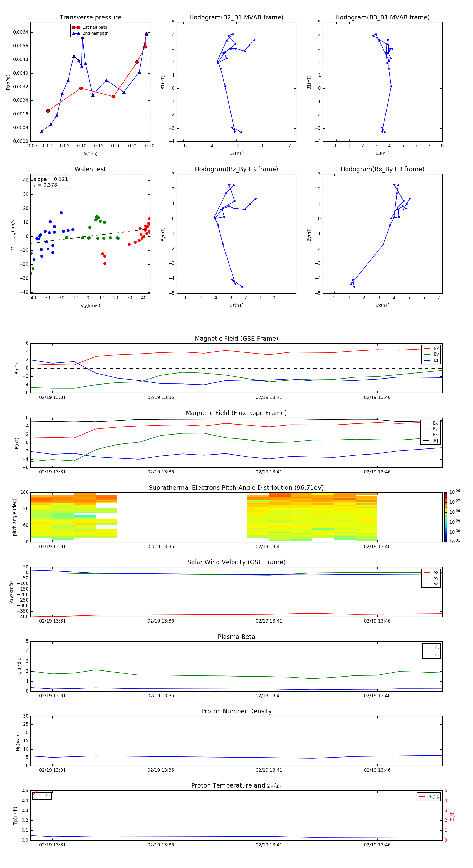Click the "V_A(km/s)" x-axis label
The width and height of the screenshot is (473, 868).
click(90, 306)
